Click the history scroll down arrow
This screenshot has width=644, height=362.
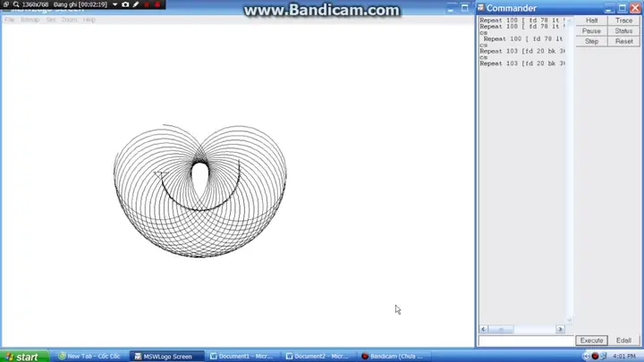tap(569, 321)
